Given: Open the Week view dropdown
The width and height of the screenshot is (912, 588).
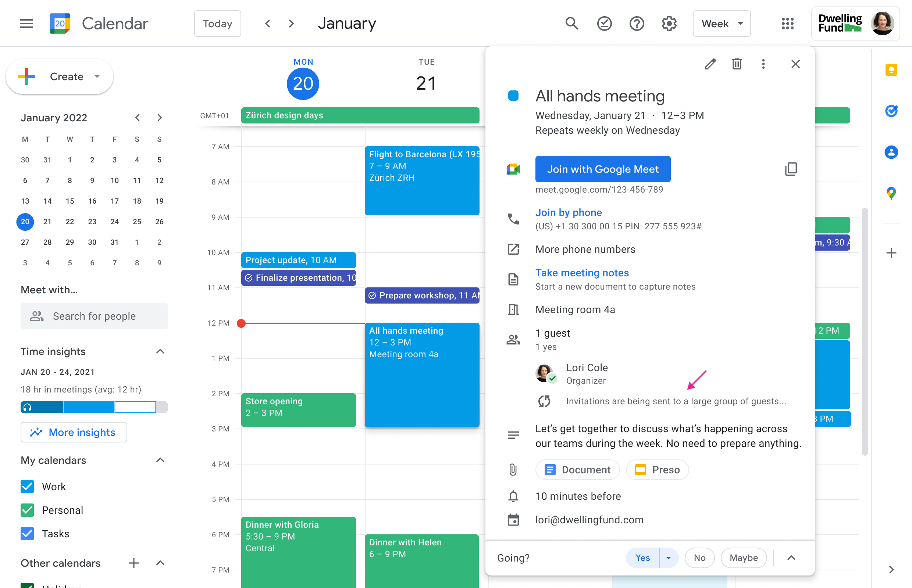Looking at the screenshot, I should 722,24.
